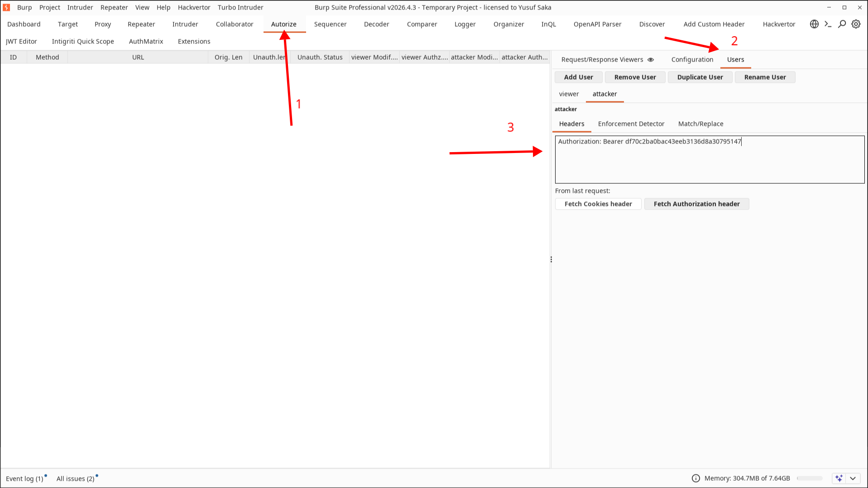Switch to the Sequencer tab
The image size is (868, 488).
[x=331, y=24]
